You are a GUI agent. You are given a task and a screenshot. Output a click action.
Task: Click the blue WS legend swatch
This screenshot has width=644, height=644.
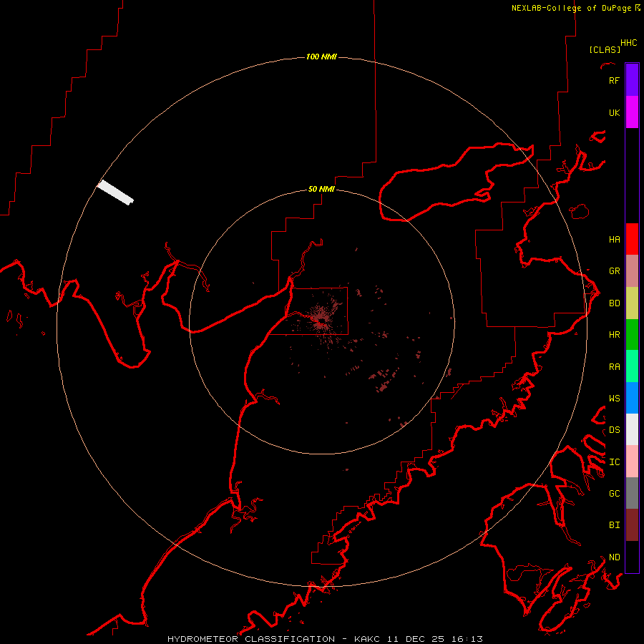(x=632, y=398)
